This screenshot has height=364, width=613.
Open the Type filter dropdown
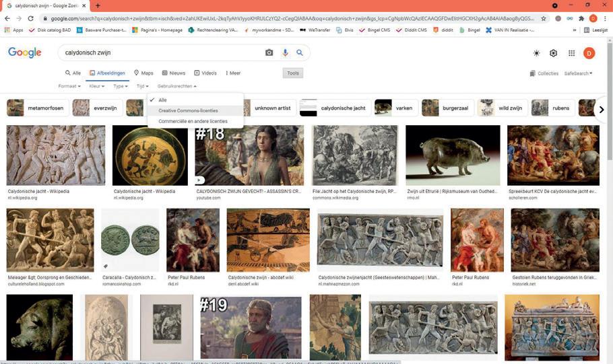pos(121,86)
